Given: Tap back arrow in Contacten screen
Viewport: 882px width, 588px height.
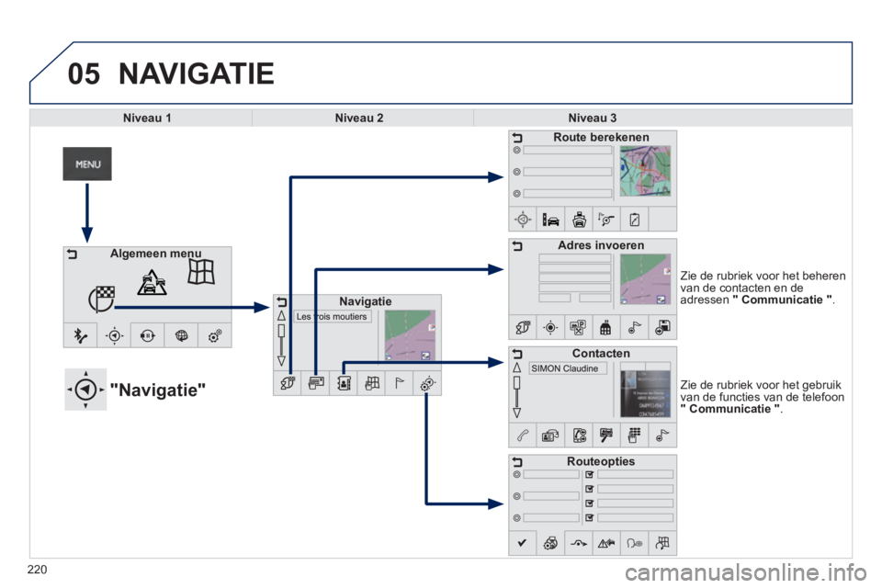Looking at the screenshot, I should pyautogui.click(x=517, y=354).
